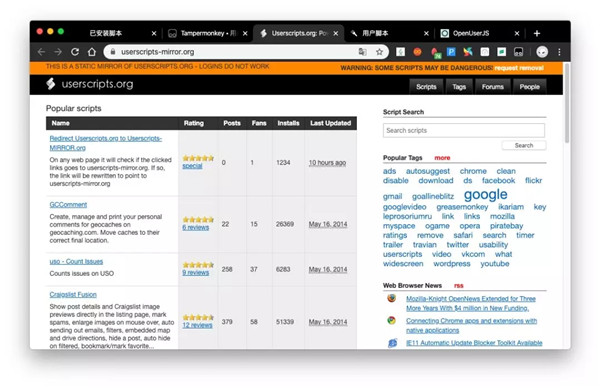Image resolution: width=600 pixels, height=388 pixels.
Task: Click the page's vertical scrollbar
Action: [567, 103]
